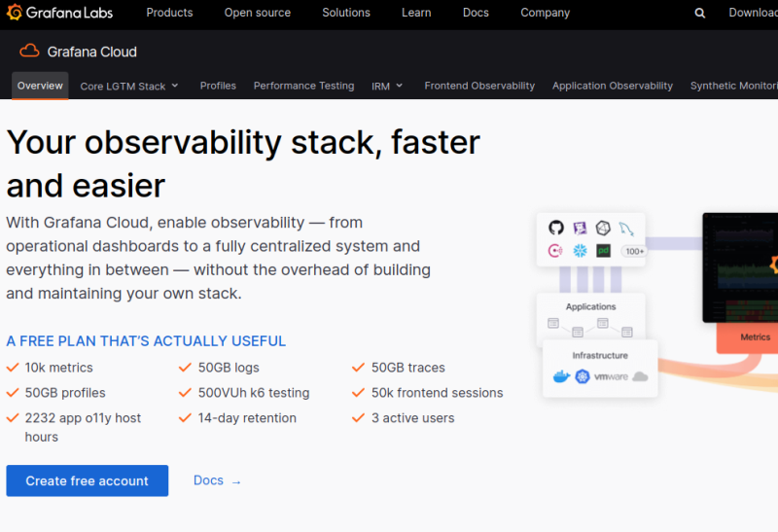
Task: Click '14-day retention' text
Action: point(247,418)
